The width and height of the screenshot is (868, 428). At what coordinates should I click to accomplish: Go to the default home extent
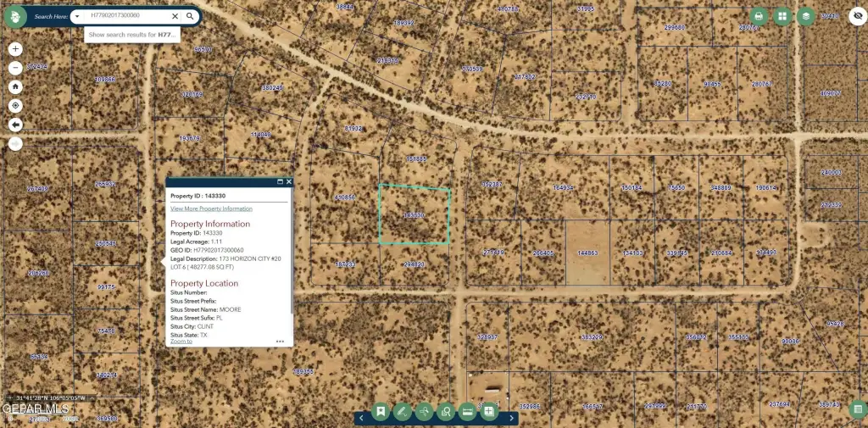15,86
